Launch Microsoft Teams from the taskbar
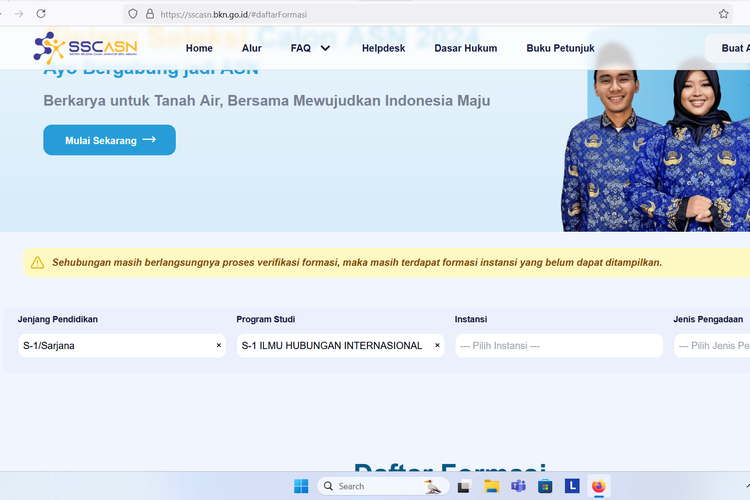This screenshot has width=750, height=500. [x=518, y=486]
